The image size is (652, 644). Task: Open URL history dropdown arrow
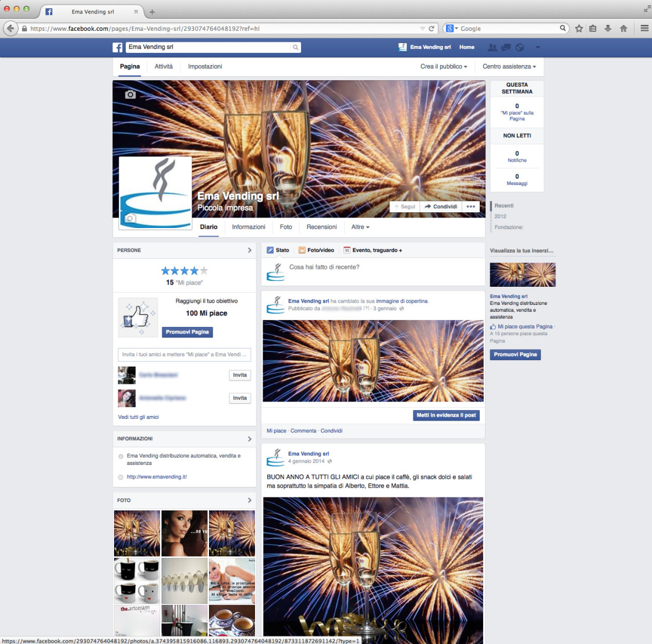[x=423, y=29]
